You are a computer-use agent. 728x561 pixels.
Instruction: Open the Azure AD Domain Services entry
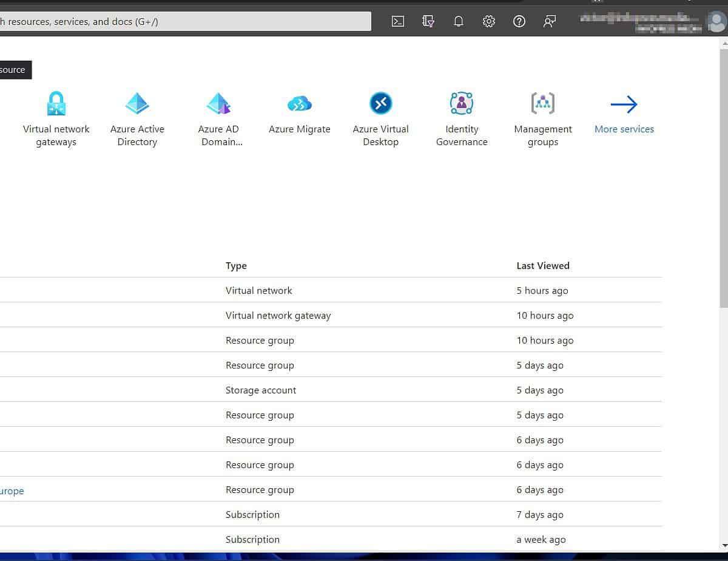(218, 115)
